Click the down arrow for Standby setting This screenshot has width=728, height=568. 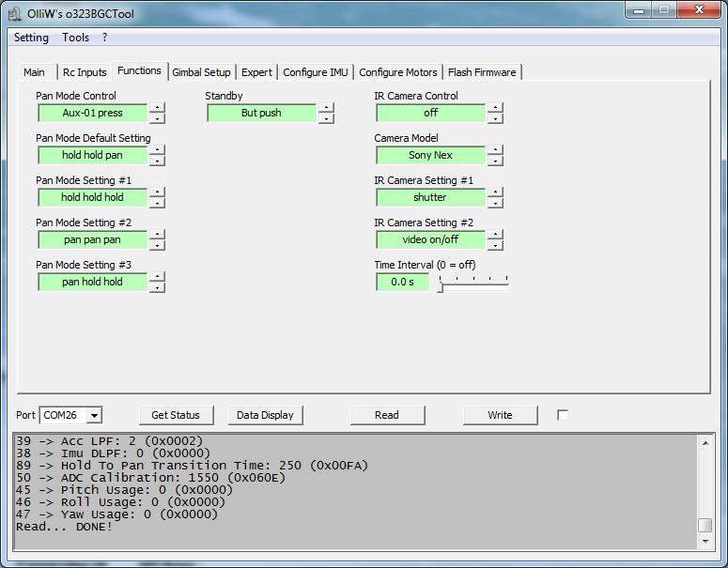pos(326,118)
